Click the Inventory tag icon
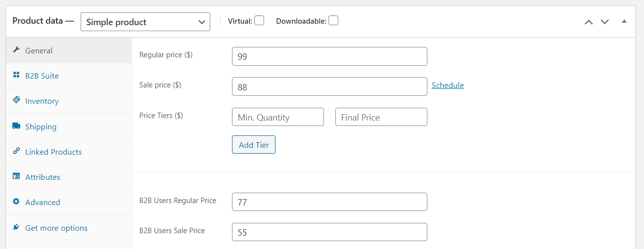 coord(16,100)
